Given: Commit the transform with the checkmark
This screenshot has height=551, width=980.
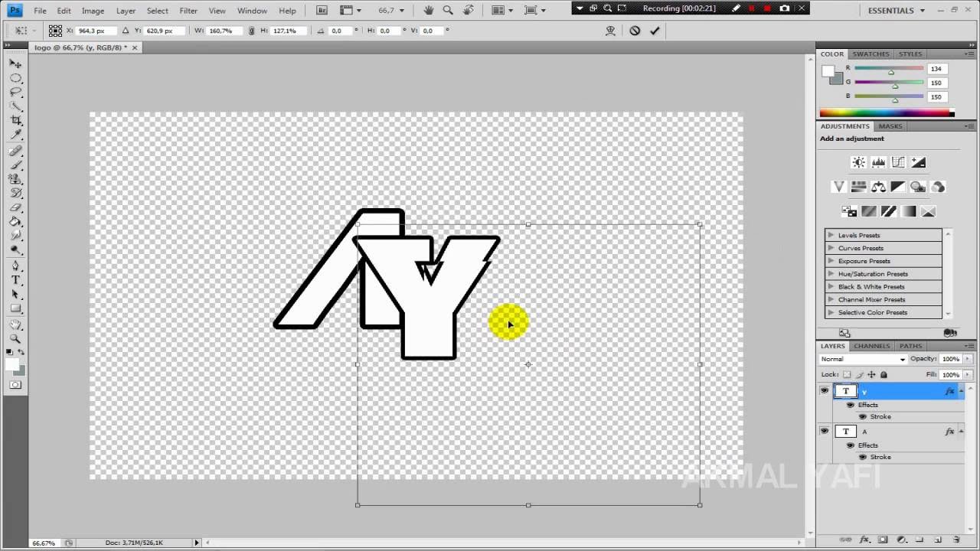Looking at the screenshot, I should tap(655, 31).
